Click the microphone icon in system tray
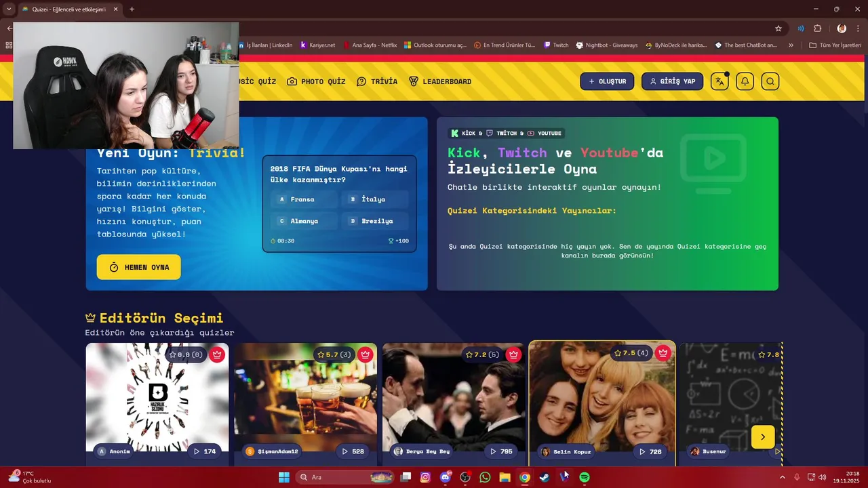 point(797,477)
